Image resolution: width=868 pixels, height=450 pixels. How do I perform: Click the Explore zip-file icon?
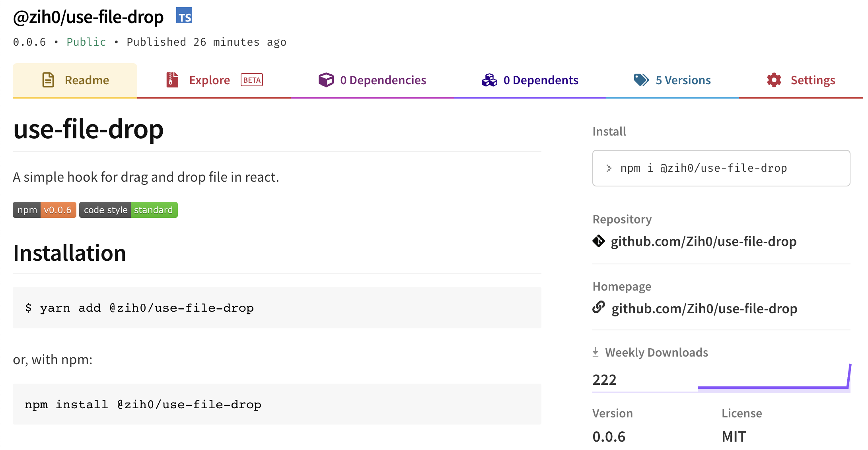(x=172, y=80)
